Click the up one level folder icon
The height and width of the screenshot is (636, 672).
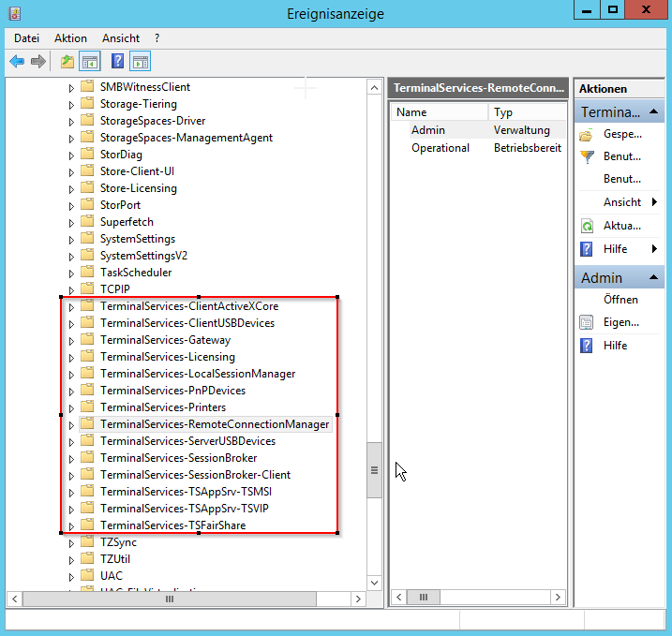[x=67, y=62]
